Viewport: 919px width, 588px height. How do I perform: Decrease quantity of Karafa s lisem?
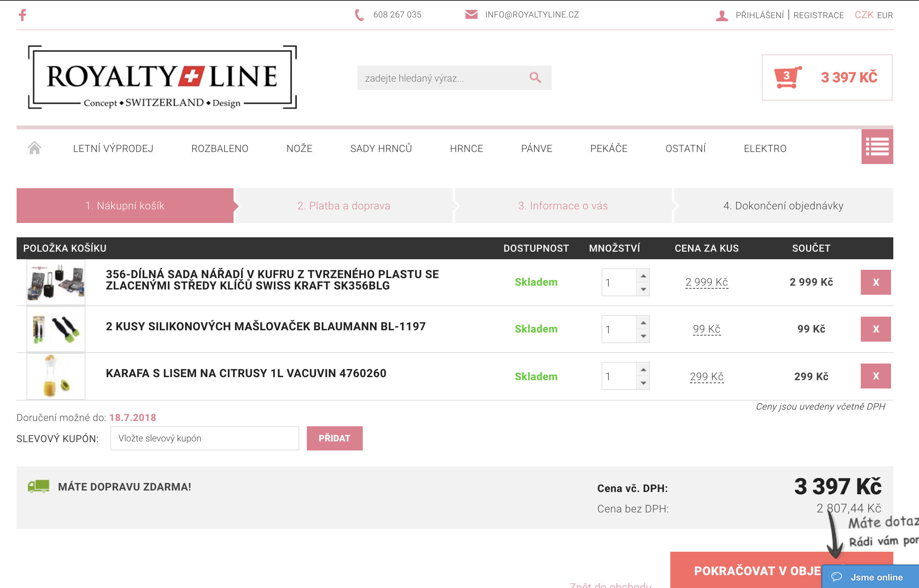pyautogui.click(x=643, y=383)
